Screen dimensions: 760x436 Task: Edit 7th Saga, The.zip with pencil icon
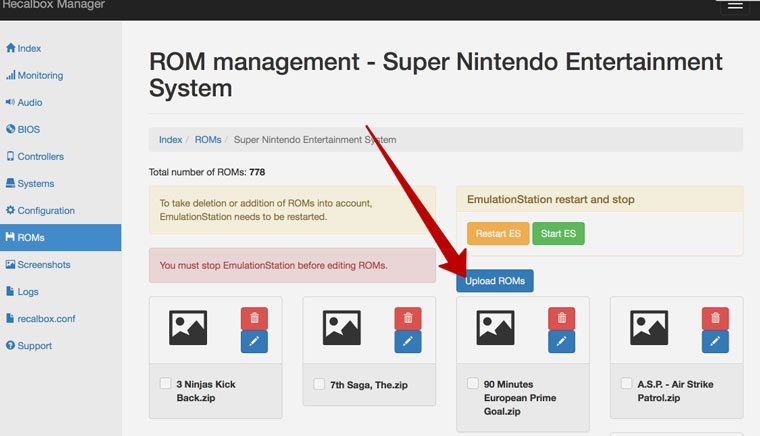408,342
